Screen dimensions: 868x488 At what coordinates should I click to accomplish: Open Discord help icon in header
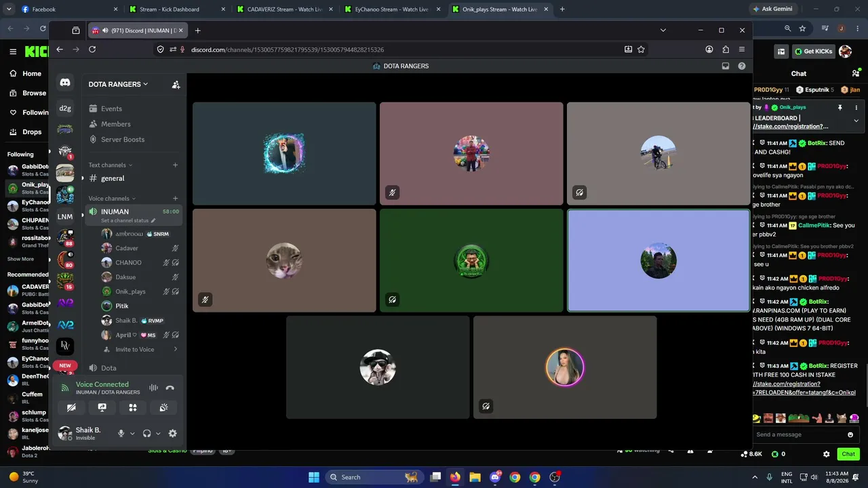(742, 66)
